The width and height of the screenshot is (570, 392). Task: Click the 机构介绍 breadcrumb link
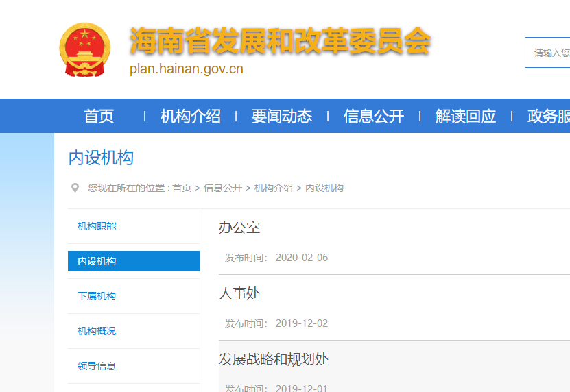point(274,188)
